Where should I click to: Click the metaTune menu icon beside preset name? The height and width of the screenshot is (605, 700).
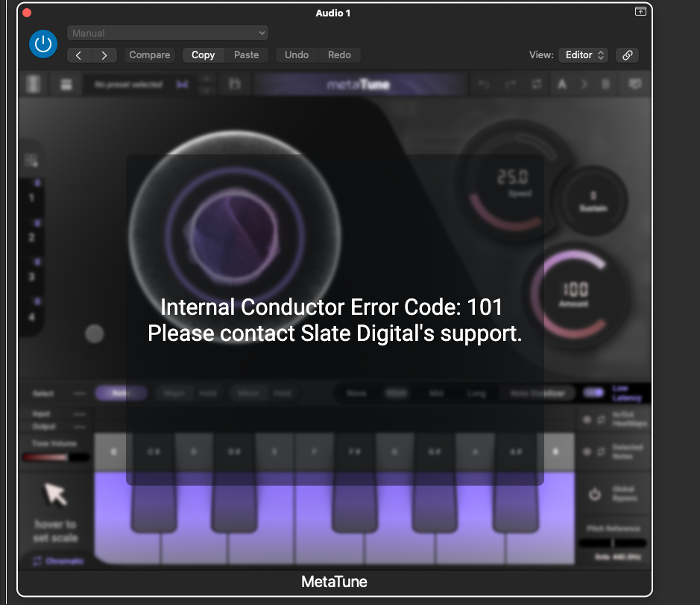[66, 84]
